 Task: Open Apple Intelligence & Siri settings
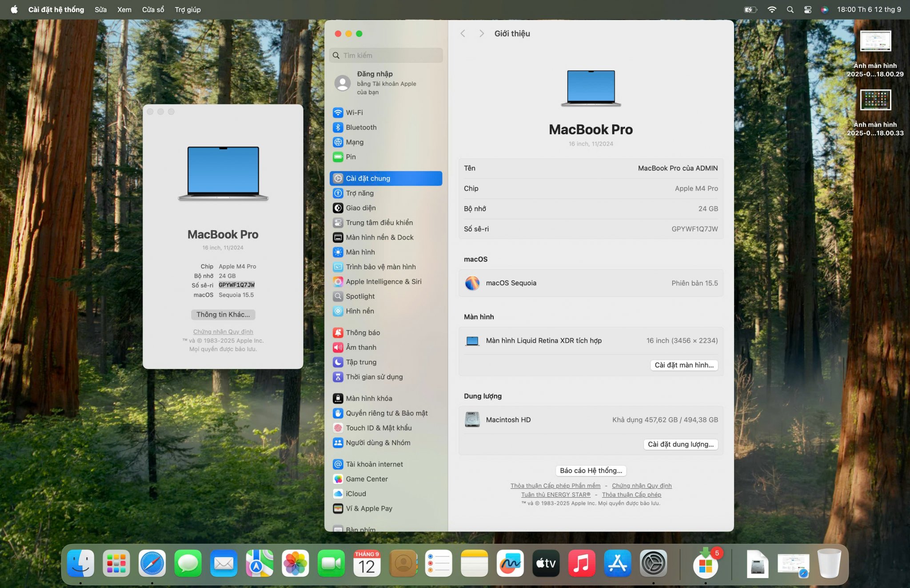click(x=383, y=281)
